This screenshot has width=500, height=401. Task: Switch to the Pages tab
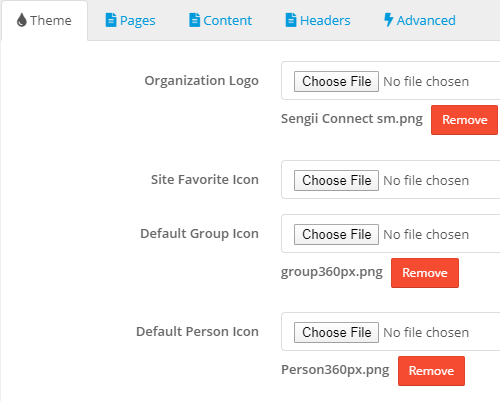[130, 20]
